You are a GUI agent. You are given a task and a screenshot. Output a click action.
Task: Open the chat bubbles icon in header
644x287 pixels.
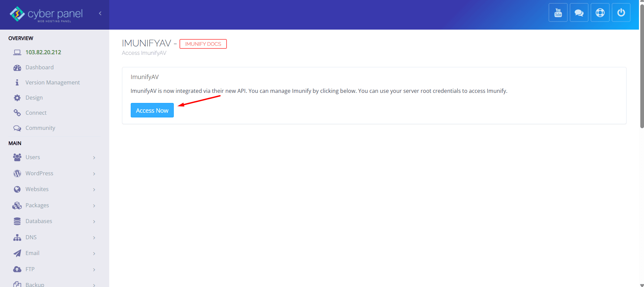[579, 13]
